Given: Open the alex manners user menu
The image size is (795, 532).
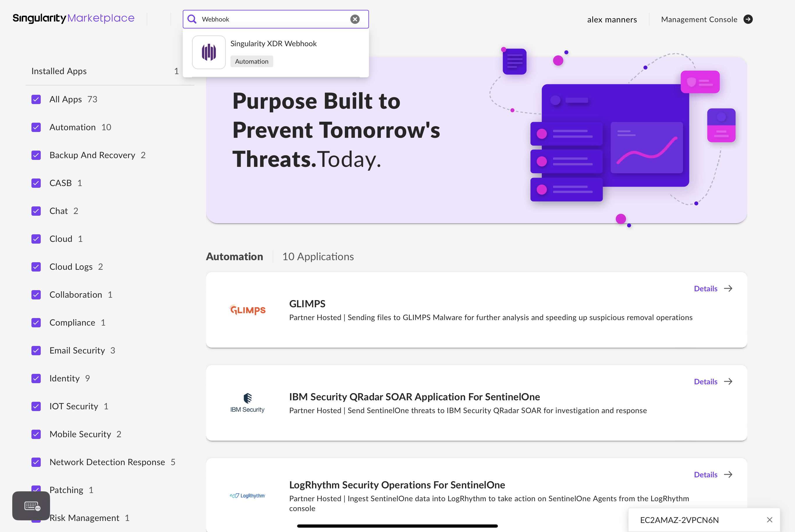Looking at the screenshot, I should 612,19.
